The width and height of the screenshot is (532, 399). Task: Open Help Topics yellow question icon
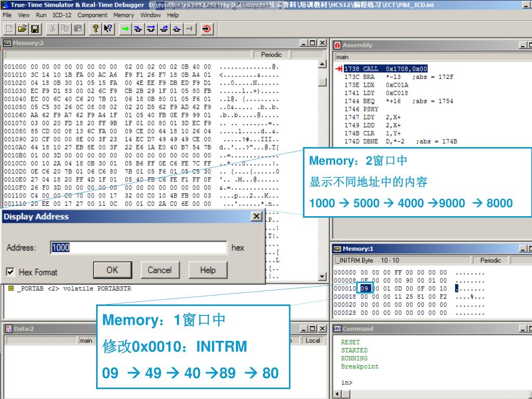tap(96, 29)
